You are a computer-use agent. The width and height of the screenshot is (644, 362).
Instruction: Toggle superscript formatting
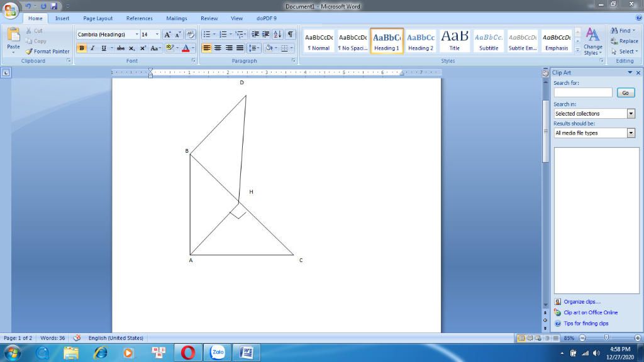[x=143, y=48]
